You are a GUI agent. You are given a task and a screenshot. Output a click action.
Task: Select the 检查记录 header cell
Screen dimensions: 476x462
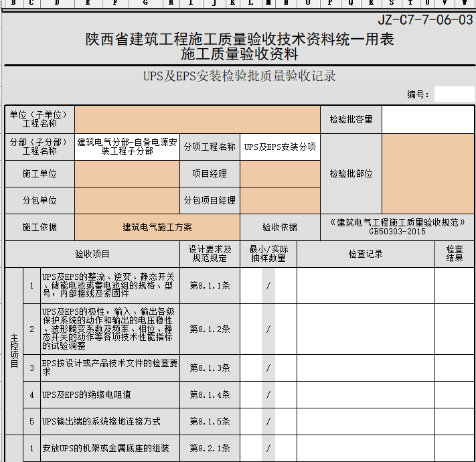coord(366,254)
